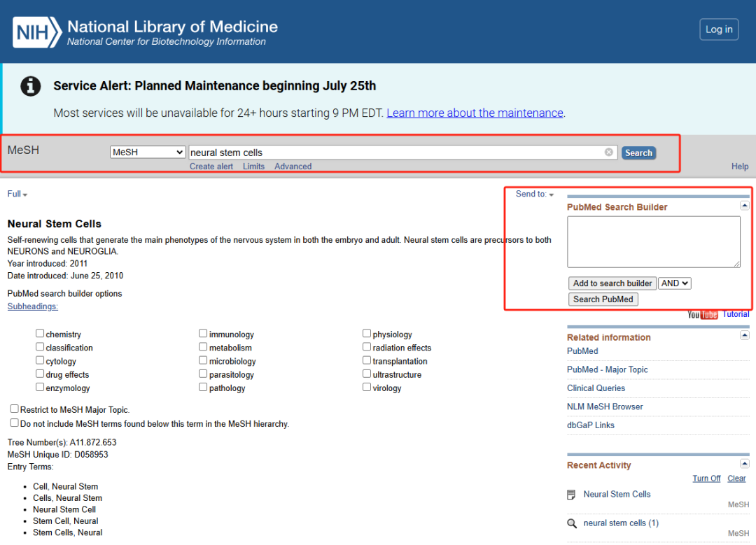Check the microbiology subheading
This screenshot has width=756, height=545.
point(203,360)
